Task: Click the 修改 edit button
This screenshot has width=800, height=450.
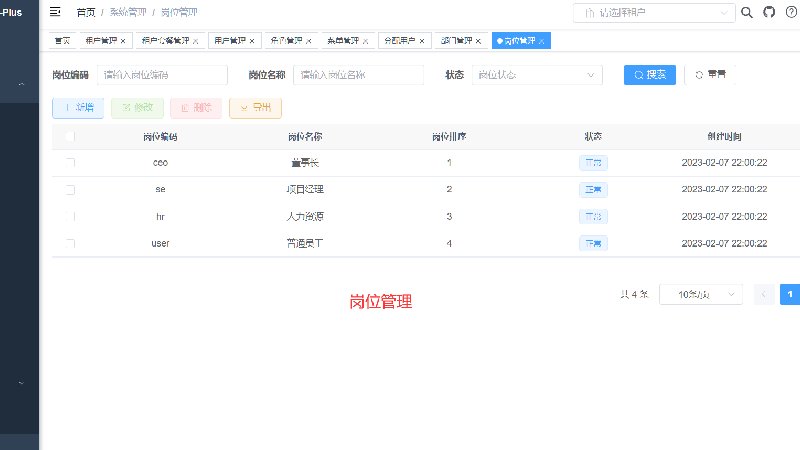Action: [x=137, y=108]
